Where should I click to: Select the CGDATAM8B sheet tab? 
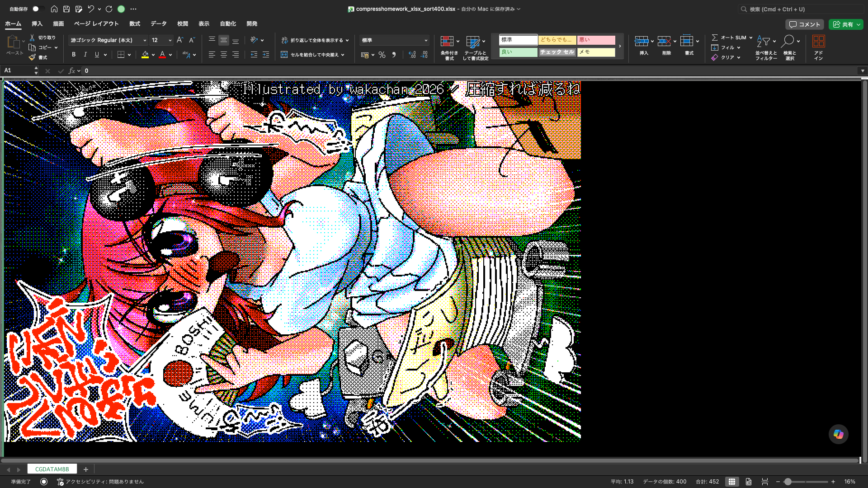52,469
